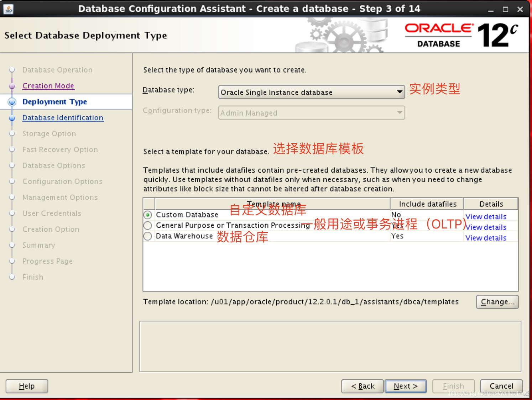
Task: Cancel the database creation wizard
Action: point(501,386)
